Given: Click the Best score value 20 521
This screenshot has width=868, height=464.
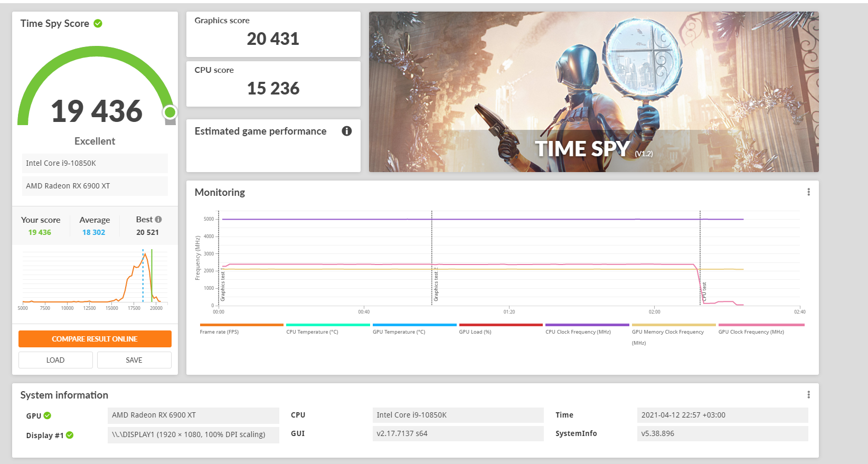Looking at the screenshot, I should 147,232.
